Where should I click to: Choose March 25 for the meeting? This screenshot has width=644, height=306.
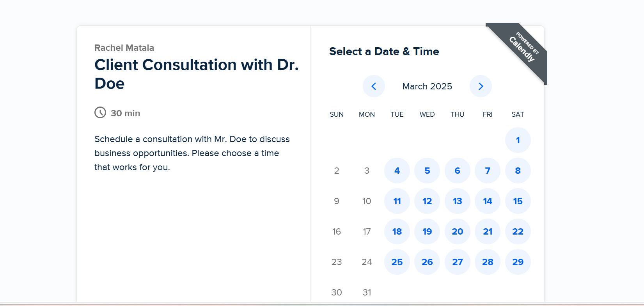397,262
